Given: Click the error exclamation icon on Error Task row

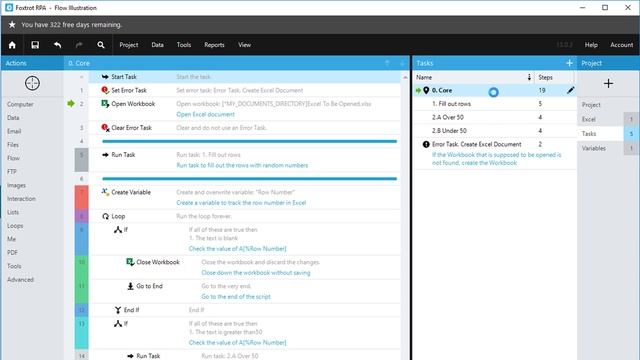Looking at the screenshot, I should point(426,144).
